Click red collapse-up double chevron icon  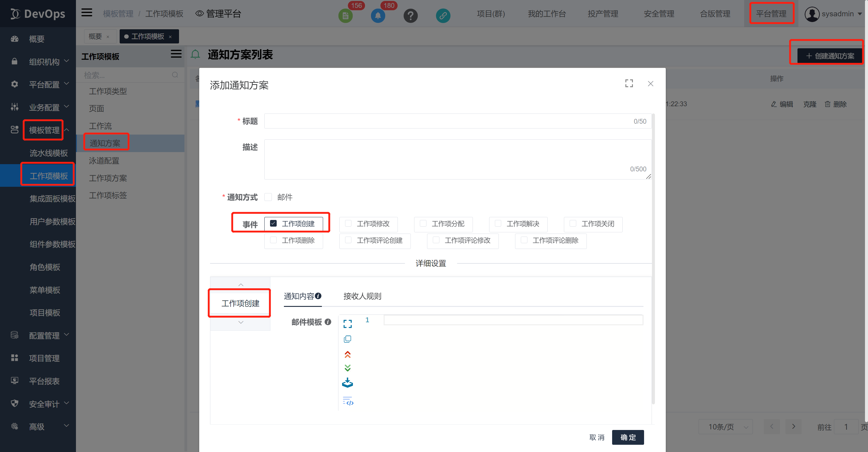coord(348,355)
